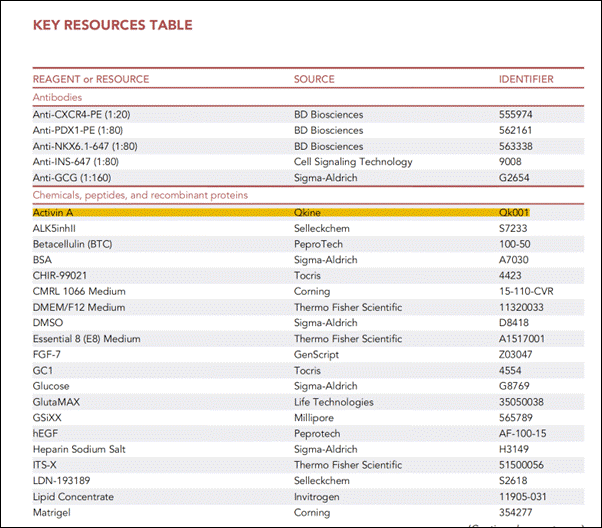Click the SOURCE column header
The image size is (602, 528).
pyautogui.click(x=314, y=79)
